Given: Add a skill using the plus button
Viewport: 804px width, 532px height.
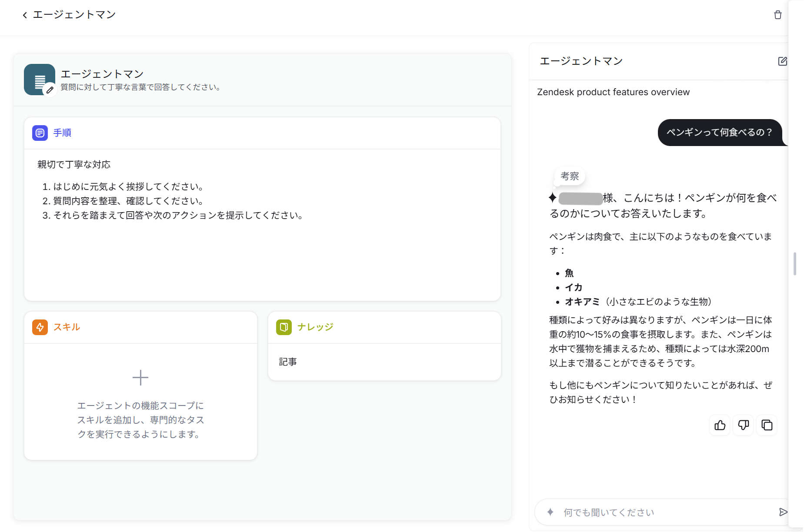Looking at the screenshot, I should click(140, 377).
